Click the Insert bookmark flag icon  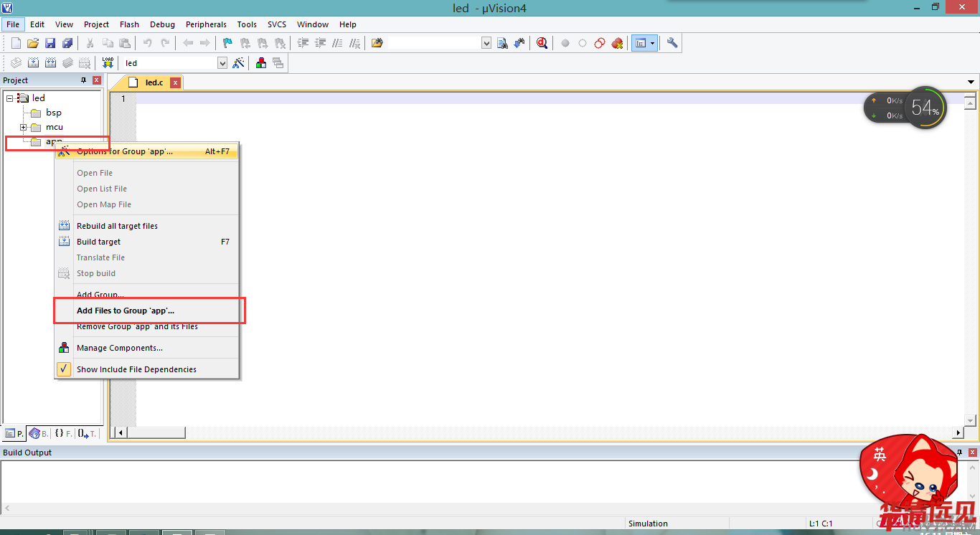point(227,43)
